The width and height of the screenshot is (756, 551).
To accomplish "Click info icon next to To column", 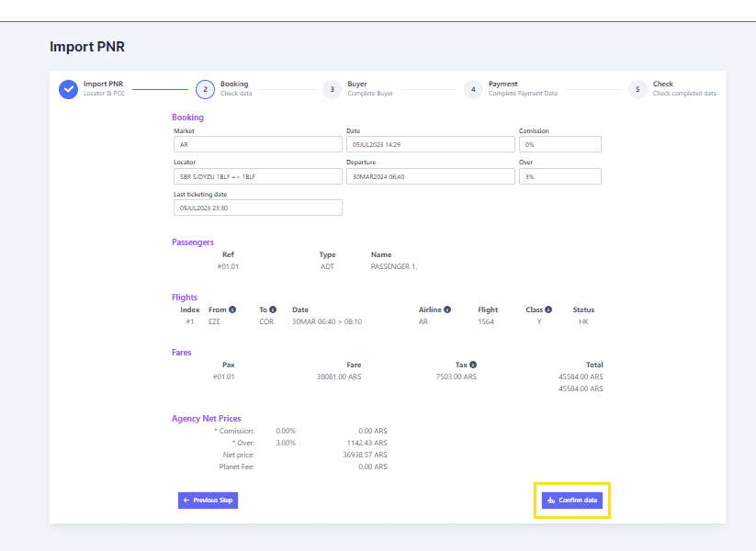I will click(x=273, y=310).
